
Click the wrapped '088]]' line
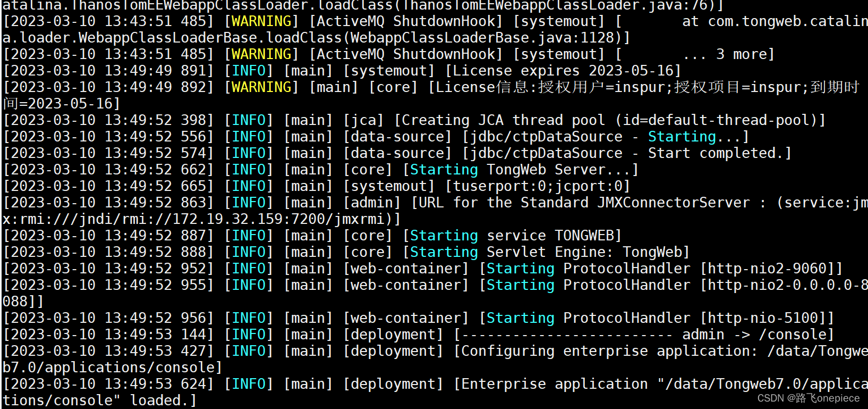(23, 302)
